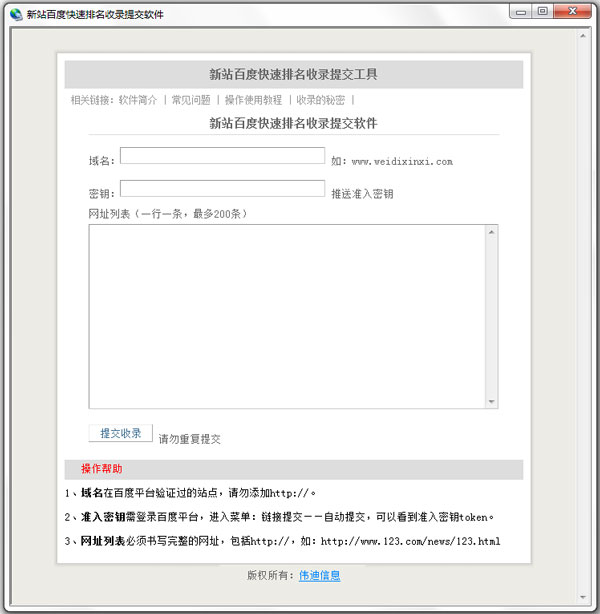
Task: Click the page scrollbar down arrow
Action: (x=583, y=597)
